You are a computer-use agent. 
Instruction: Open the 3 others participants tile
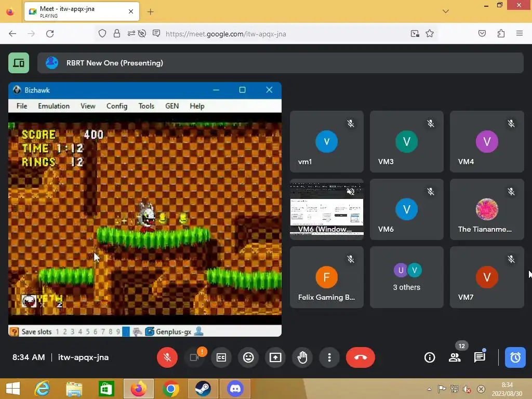pyautogui.click(x=406, y=277)
